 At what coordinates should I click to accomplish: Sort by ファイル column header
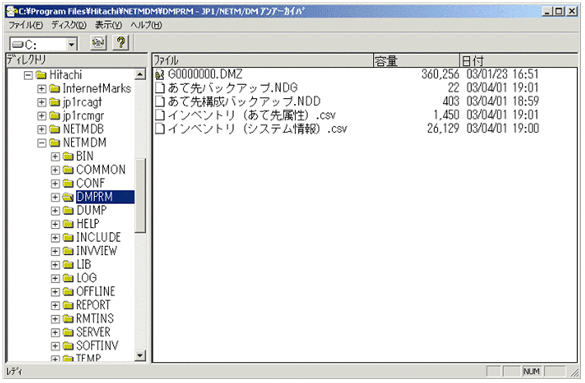(263, 60)
